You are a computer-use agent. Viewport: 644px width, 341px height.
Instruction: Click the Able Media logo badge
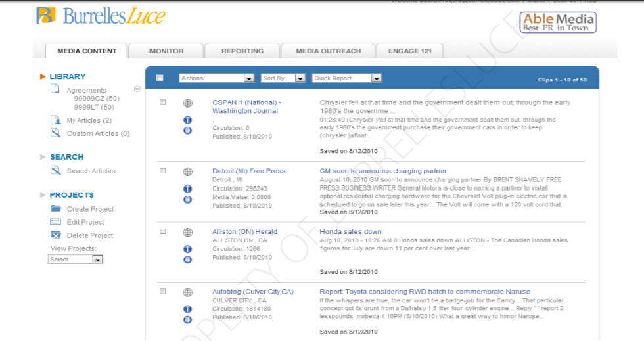[x=558, y=22]
